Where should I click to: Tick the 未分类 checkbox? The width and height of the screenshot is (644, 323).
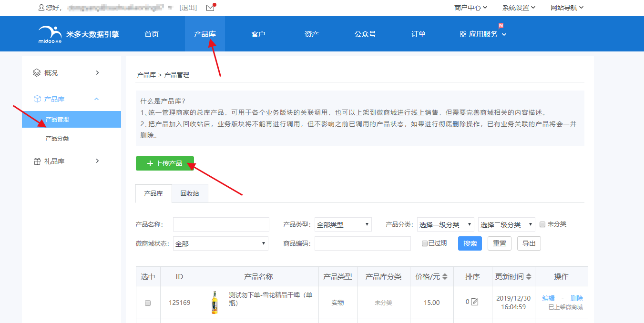tap(542, 224)
